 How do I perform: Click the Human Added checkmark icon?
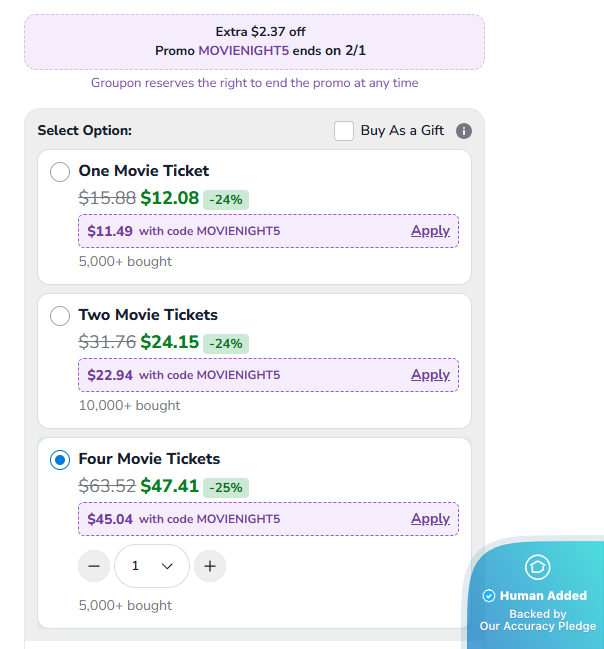489,596
